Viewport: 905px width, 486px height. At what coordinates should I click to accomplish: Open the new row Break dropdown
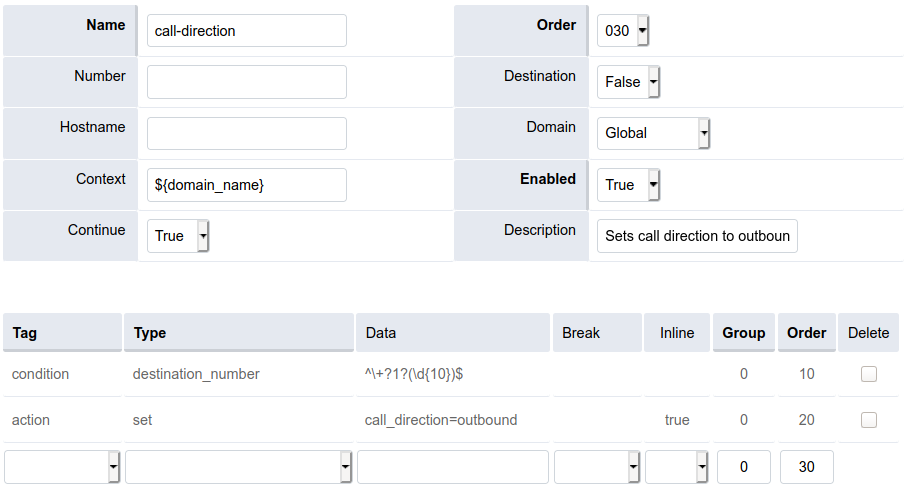tap(597, 467)
